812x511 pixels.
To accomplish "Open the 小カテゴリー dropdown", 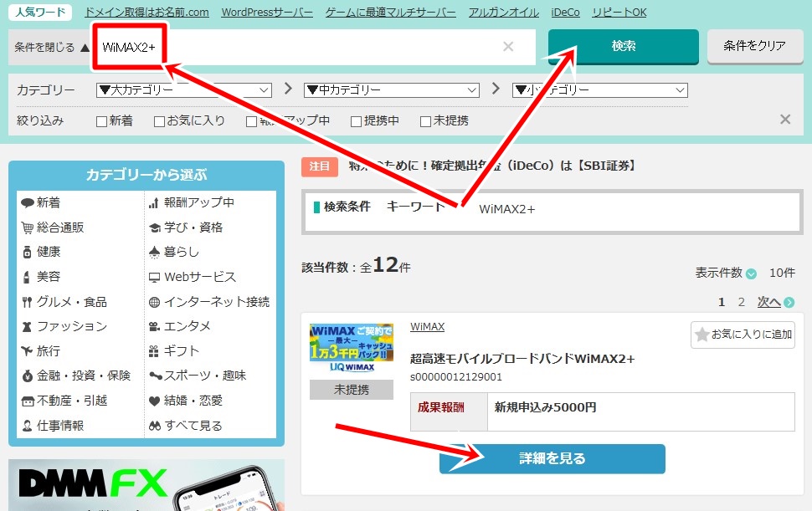I will tap(599, 90).
